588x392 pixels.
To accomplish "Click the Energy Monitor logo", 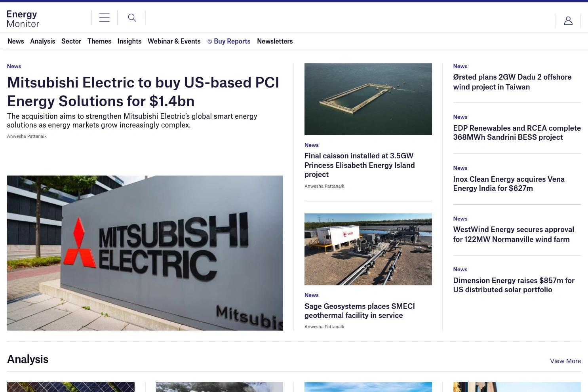I will coord(23,19).
